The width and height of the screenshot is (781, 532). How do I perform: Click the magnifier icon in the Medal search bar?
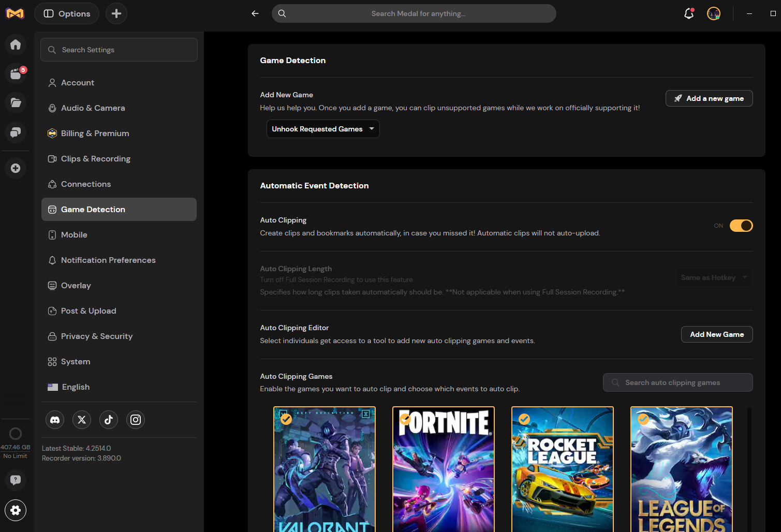[x=282, y=13]
